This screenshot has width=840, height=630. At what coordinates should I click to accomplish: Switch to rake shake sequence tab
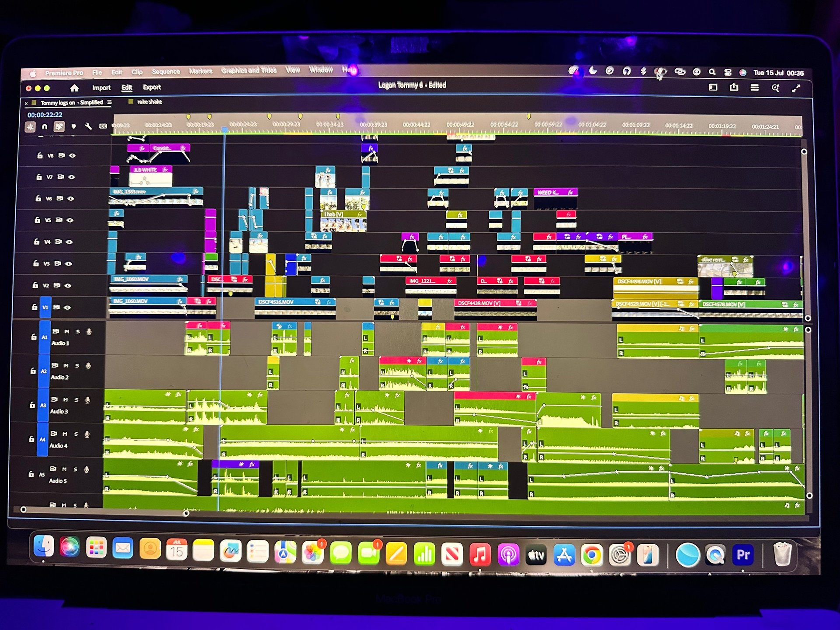tap(149, 102)
